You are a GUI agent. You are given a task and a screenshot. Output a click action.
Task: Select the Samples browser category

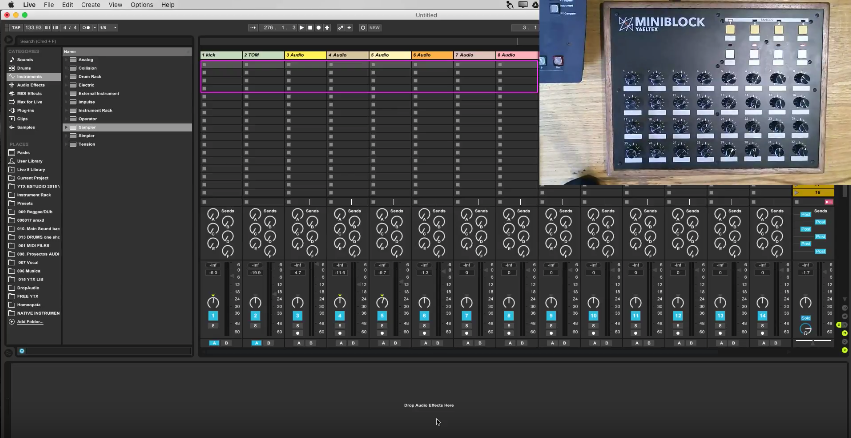pos(25,127)
